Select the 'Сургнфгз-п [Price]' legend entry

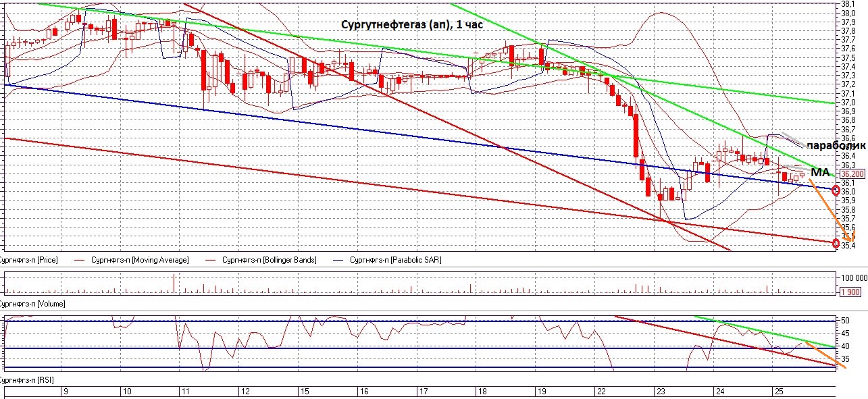click(x=28, y=260)
